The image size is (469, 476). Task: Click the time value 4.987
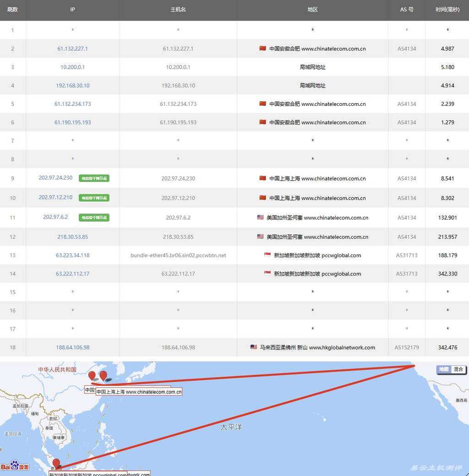tap(447, 49)
